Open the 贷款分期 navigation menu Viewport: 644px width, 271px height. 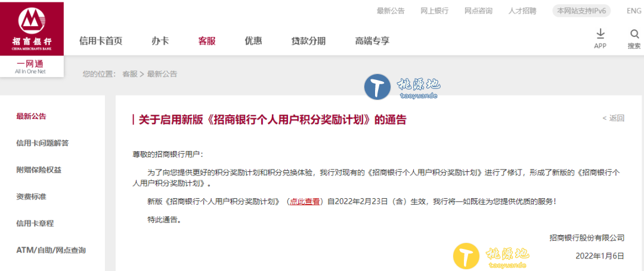pos(308,41)
